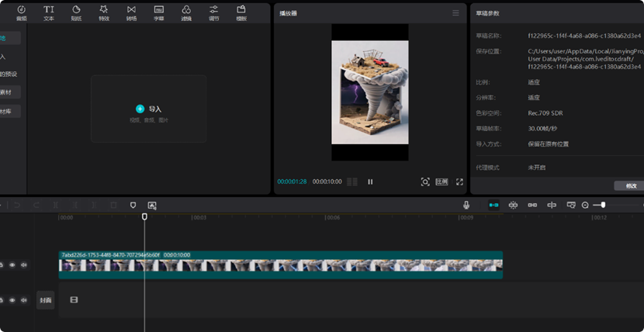Toggle the main-track magnet snapping button
644x332 pixels.
tap(493, 205)
